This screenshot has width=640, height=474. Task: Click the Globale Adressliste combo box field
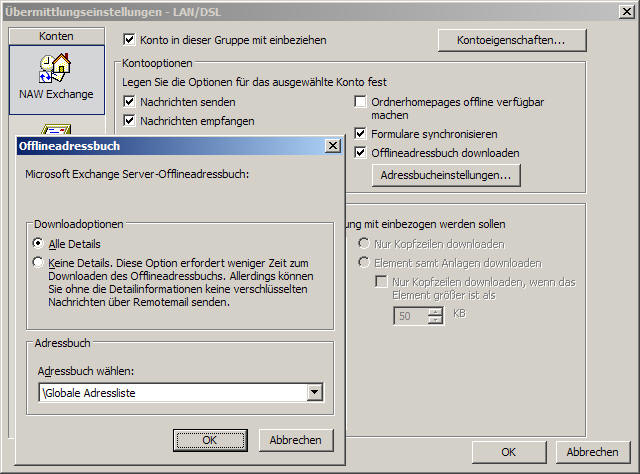[x=170, y=393]
